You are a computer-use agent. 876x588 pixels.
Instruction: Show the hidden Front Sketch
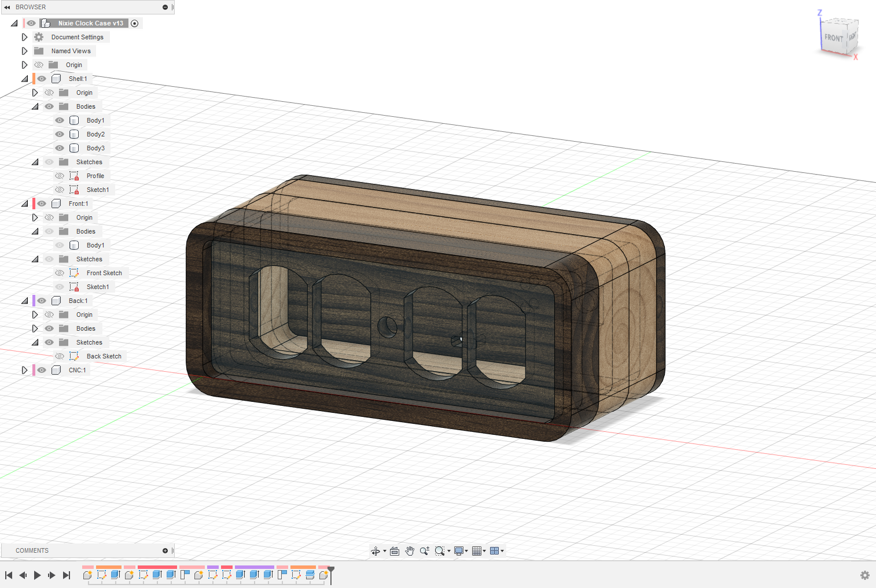[60, 273]
